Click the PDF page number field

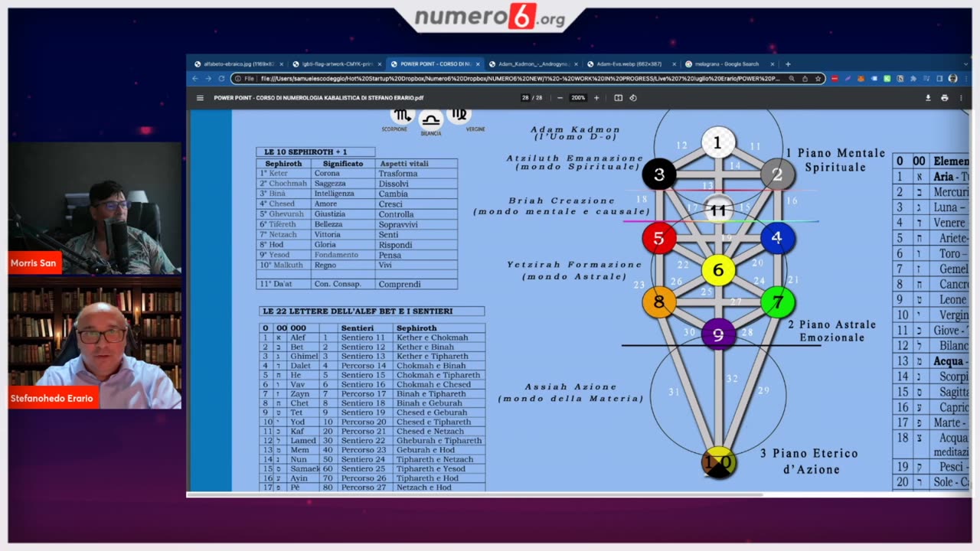pyautogui.click(x=524, y=98)
